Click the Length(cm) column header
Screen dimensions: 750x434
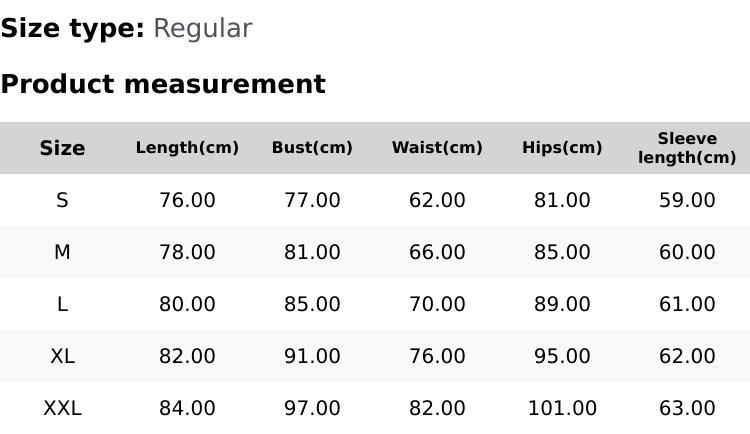pos(187,147)
